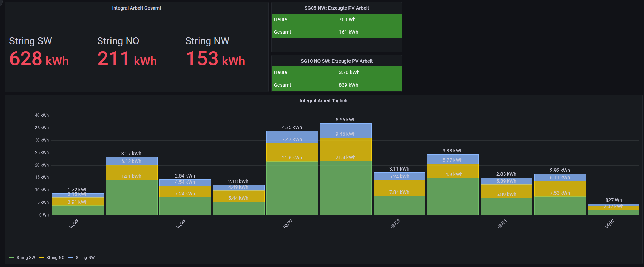Toggle String NO series label in chart legend
Viewport: 644px width, 267px height.
(x=55, y=258)
